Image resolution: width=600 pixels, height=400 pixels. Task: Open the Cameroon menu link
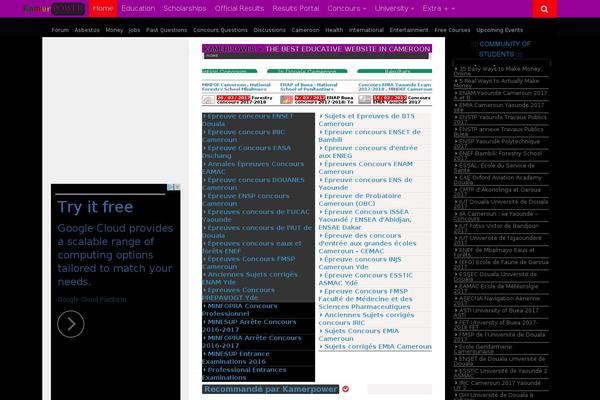305,30
